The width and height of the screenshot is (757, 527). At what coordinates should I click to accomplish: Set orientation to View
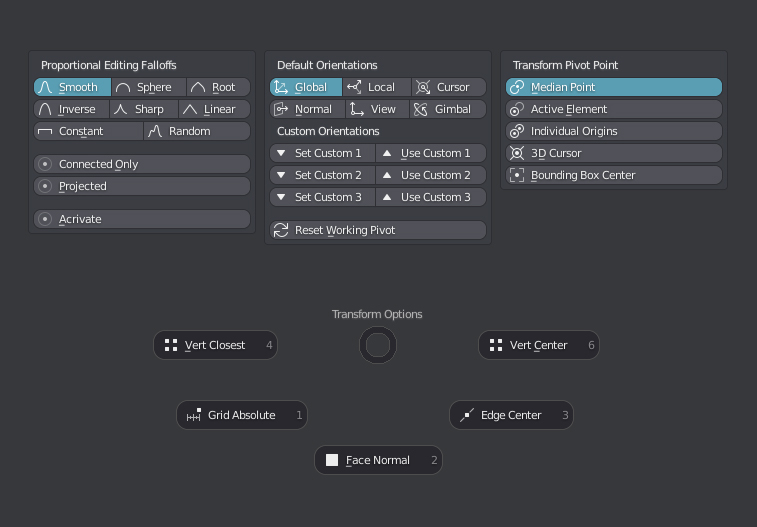tap(378, 109)
